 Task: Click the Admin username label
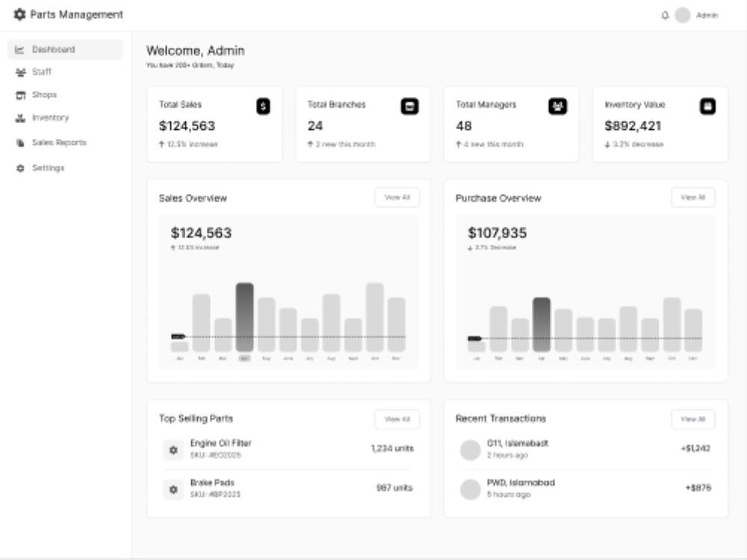707,15
